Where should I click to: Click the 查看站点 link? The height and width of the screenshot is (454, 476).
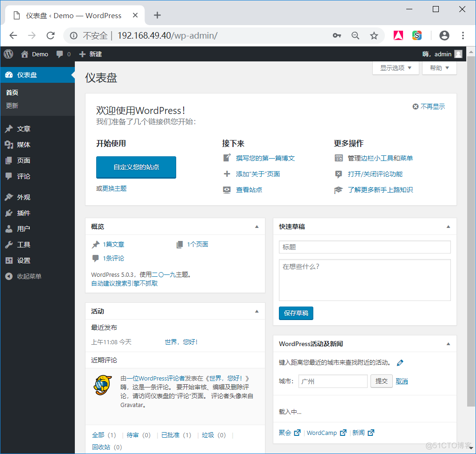pos(249,190)
